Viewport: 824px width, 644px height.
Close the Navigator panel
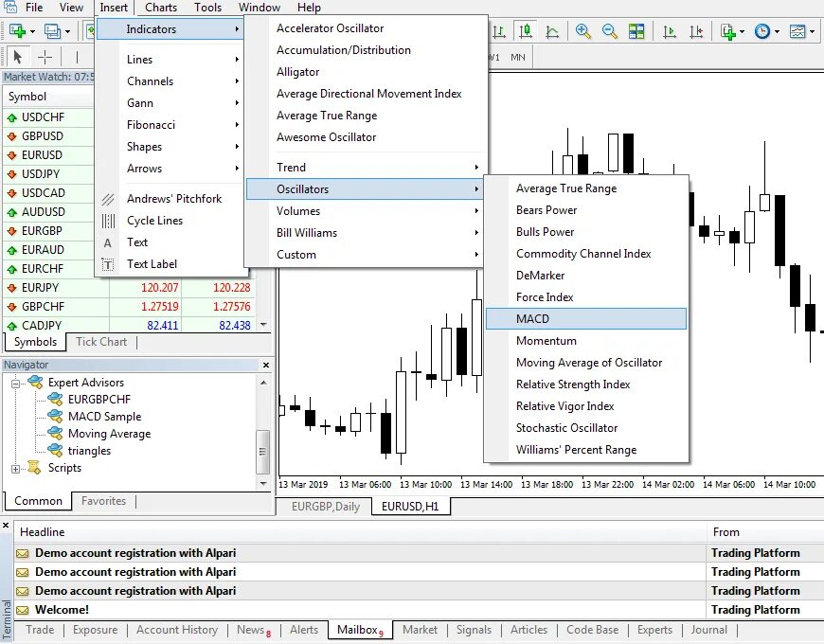266,365
